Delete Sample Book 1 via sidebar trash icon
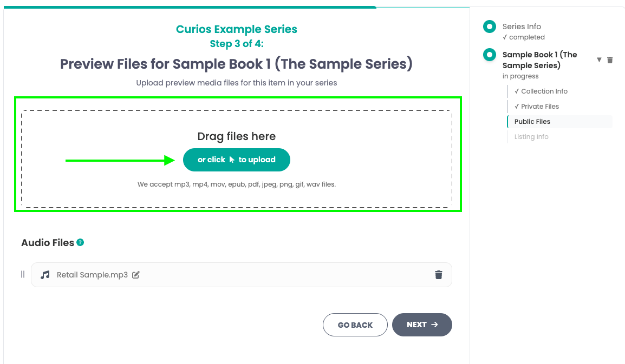Viewport: 625px width, 364px height. click(610, 60)
